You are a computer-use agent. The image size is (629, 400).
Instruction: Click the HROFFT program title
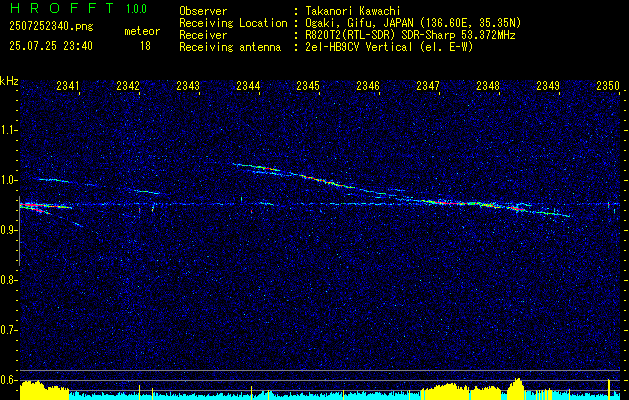[x=62, y=8]
